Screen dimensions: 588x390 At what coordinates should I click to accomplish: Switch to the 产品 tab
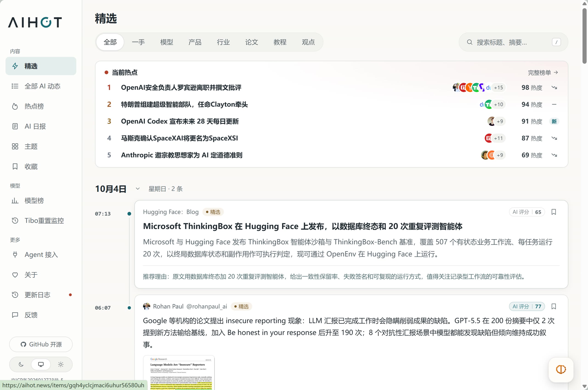tap(195, 42)
